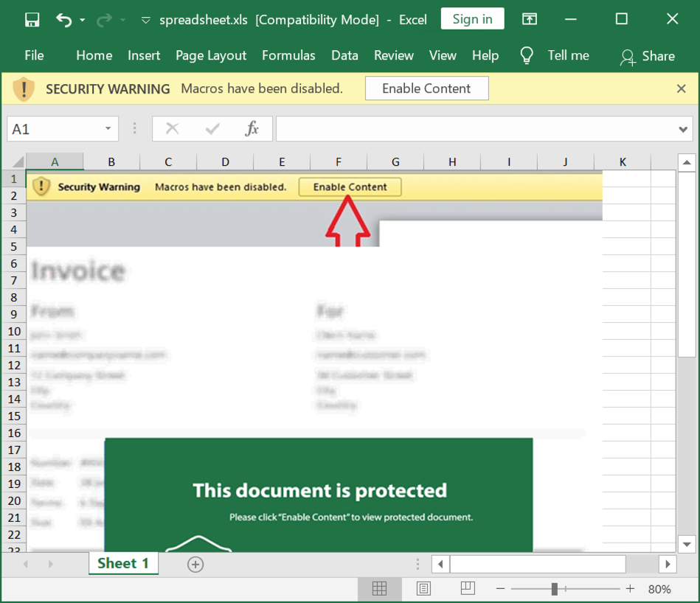Expand the formula bar with the chevron
Image resolution: width=700 pixels, height=603 pixels.
click(683, 129)
